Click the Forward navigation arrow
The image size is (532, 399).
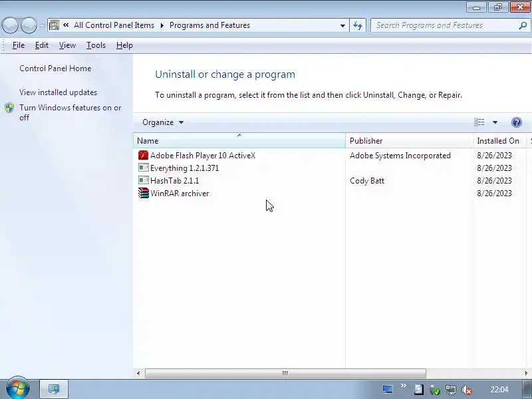tap(29, 25)
